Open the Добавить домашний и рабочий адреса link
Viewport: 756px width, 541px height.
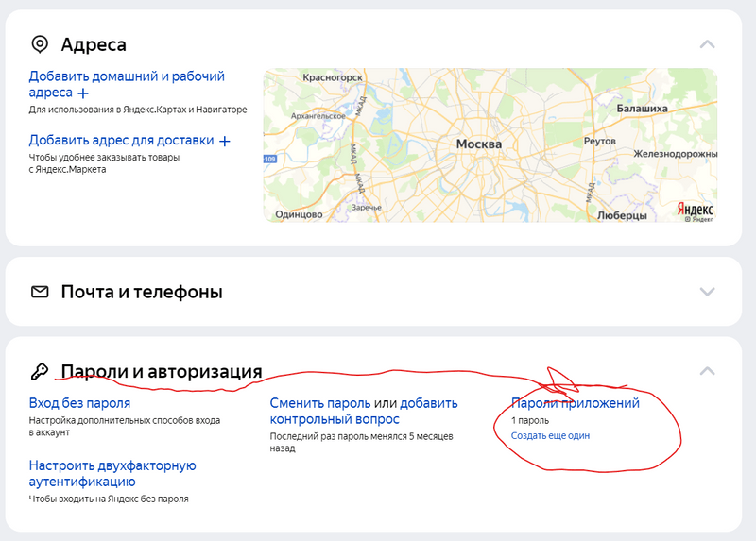tap(126, 84)
